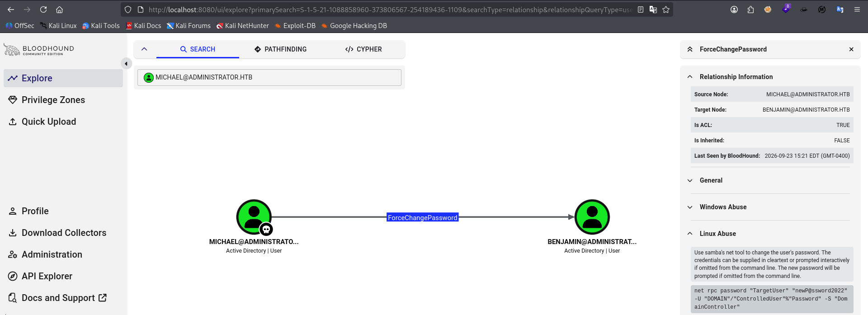The image size is (868, 315).
Task: Click the MICHAEL@ADMINISTRATOR.HTB search field
Action: click(x=269, y=77)
